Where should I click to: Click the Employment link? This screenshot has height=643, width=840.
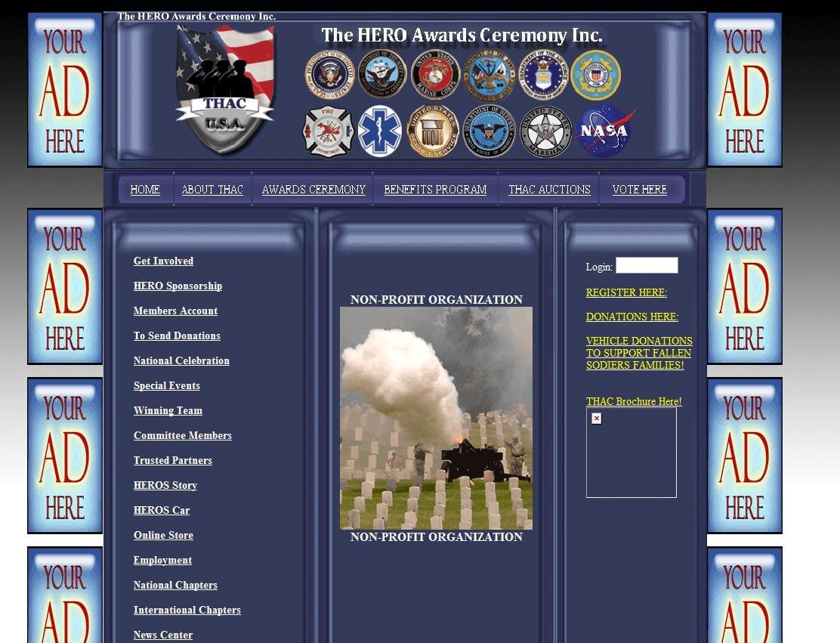pyautogui.click(x=162, y=560)
